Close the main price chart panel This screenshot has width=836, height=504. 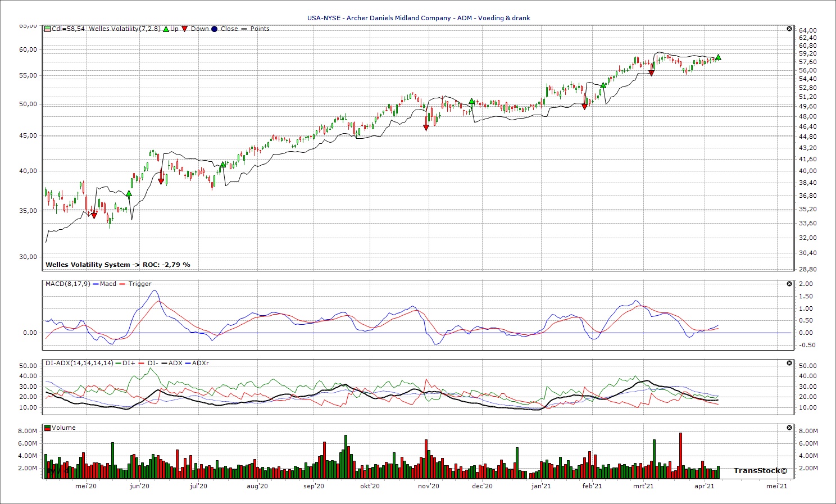(x=789, y=29)
